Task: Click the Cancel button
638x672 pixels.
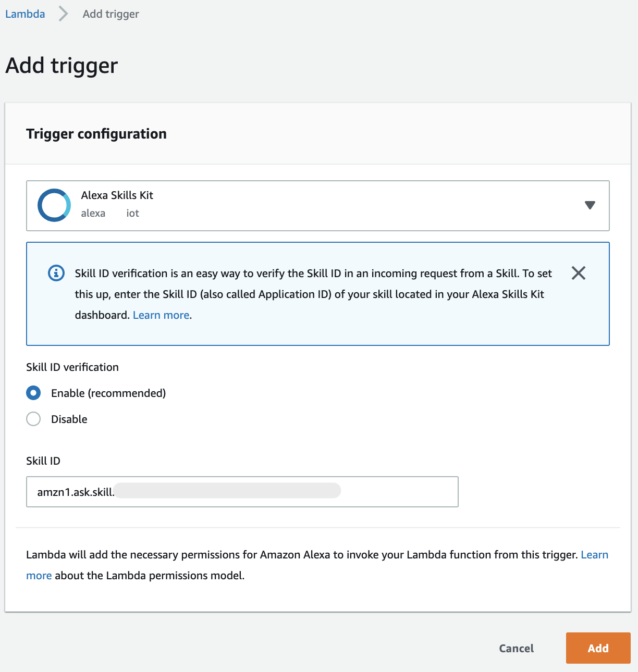Action: pyautogui.click(x=517, y=648)
